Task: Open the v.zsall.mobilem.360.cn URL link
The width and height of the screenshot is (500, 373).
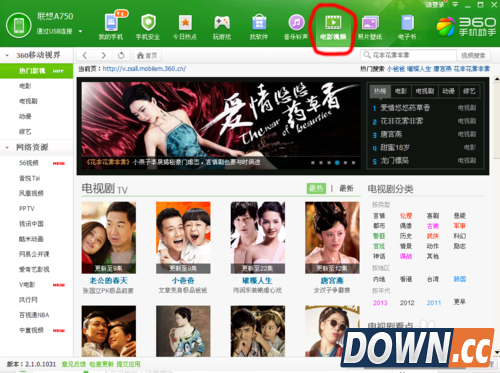Action: point(144,69)
